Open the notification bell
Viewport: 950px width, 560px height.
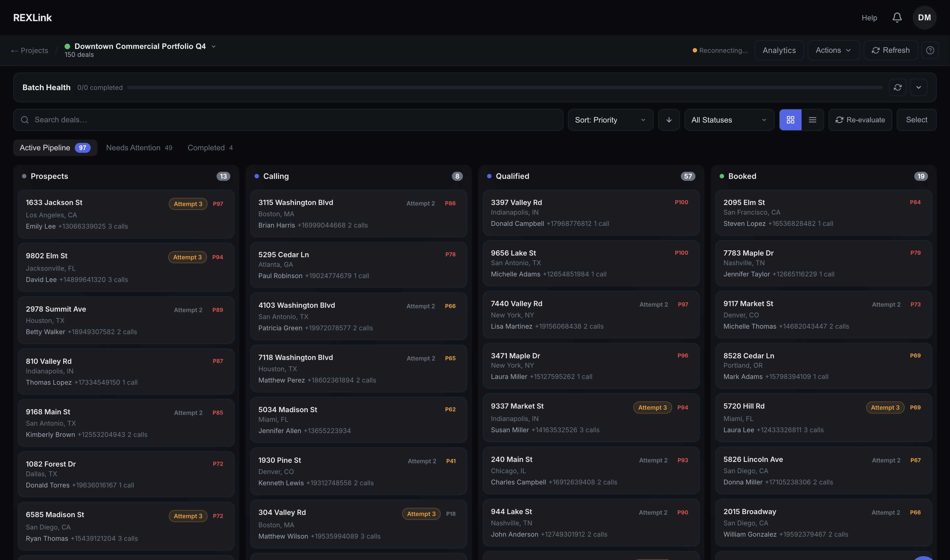pos(897,17)
